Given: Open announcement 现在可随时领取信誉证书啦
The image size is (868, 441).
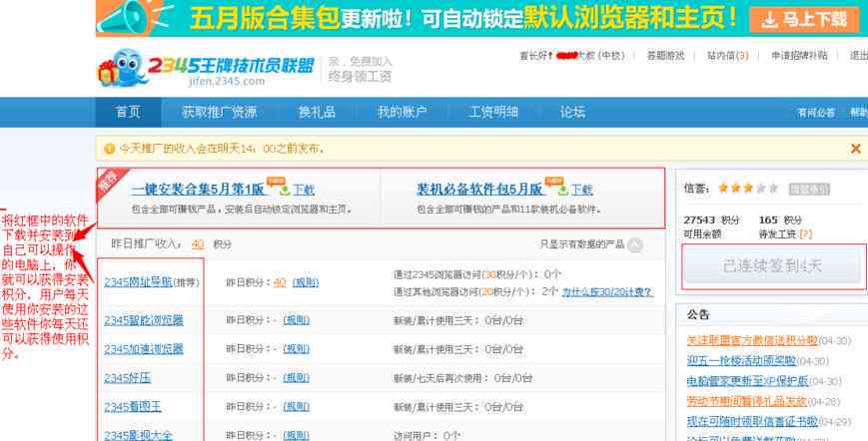Looking at the screenshot, I should (x=752, y=422).
